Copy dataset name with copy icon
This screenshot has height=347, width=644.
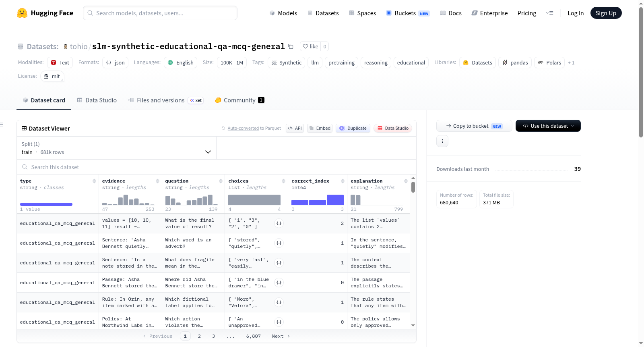(x=291, y=46)
